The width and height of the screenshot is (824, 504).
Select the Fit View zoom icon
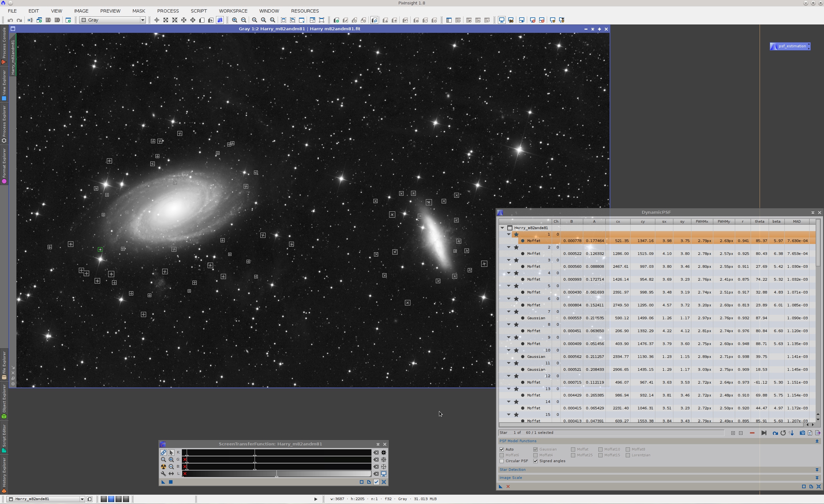point(264,20)
